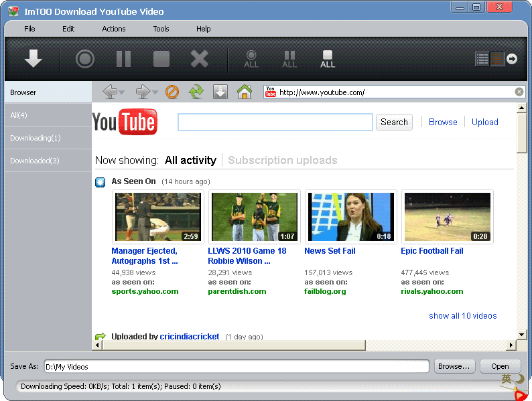
Task: Go to home page with house icon
Action: (x=245, y=92)
